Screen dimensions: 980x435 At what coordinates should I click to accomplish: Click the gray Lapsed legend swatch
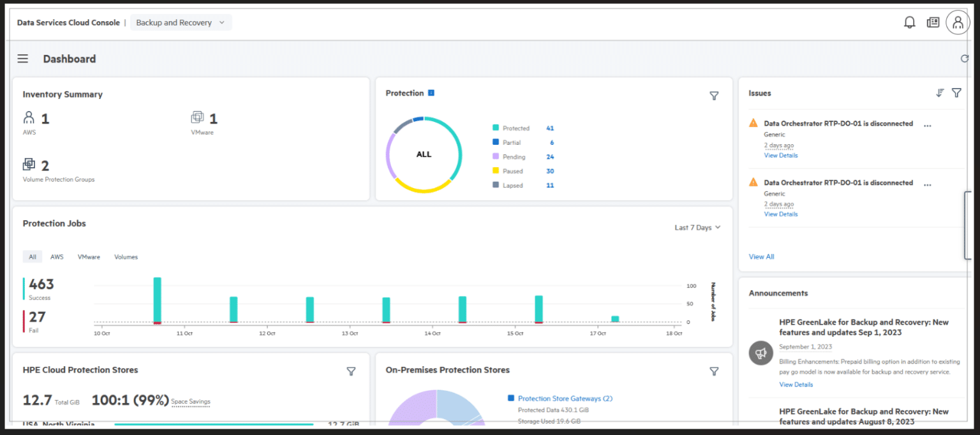(496, 185)
